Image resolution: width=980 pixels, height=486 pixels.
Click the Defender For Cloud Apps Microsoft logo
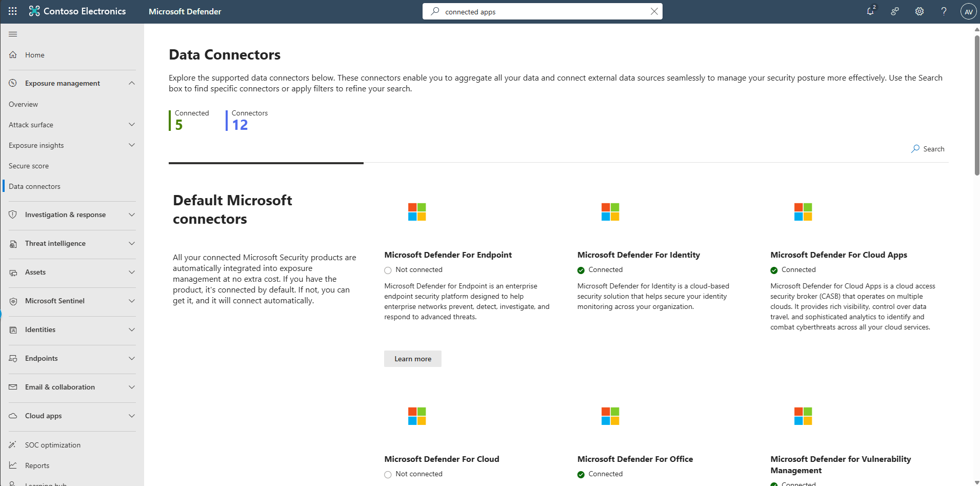coord(803,212)
